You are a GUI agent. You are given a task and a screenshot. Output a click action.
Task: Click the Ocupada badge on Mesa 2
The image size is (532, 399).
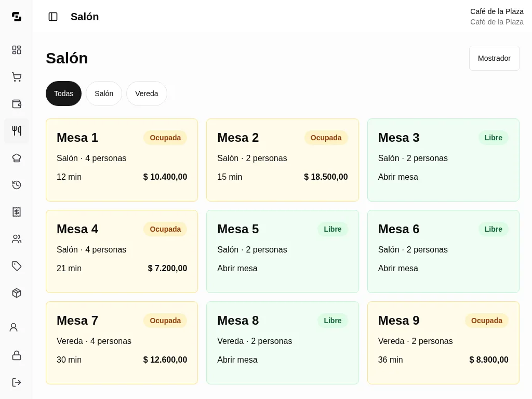pyautogui.click(x=326, y=138)
